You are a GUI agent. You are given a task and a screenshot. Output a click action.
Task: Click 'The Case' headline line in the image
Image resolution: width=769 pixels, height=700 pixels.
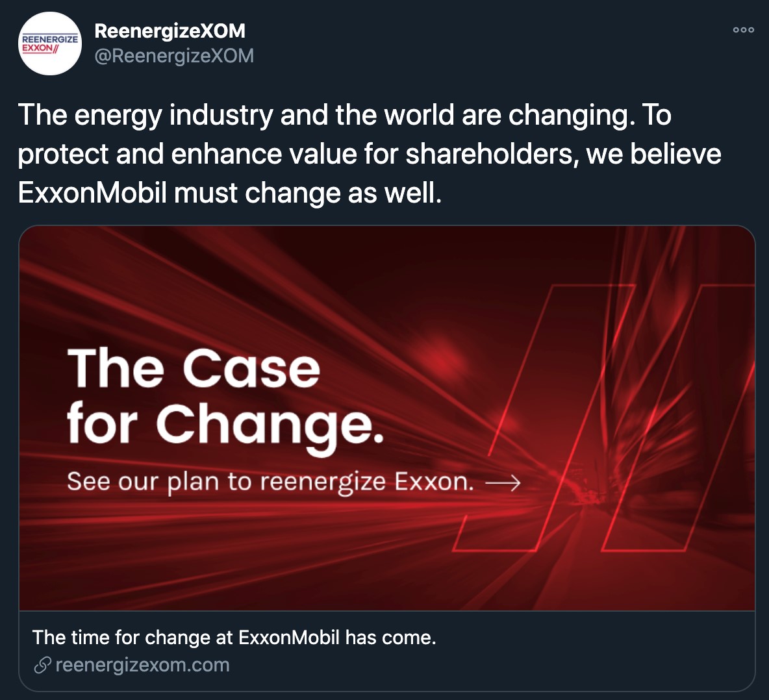tap(194, 368)
